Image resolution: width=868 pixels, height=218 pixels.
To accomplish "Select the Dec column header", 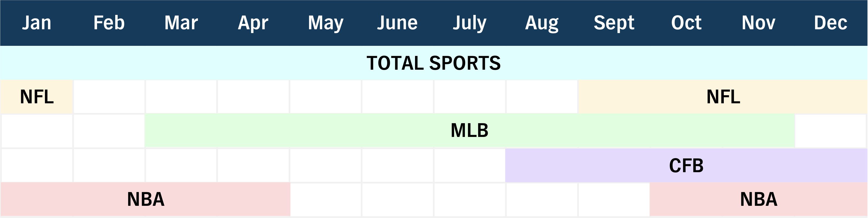I will (831, 23).
